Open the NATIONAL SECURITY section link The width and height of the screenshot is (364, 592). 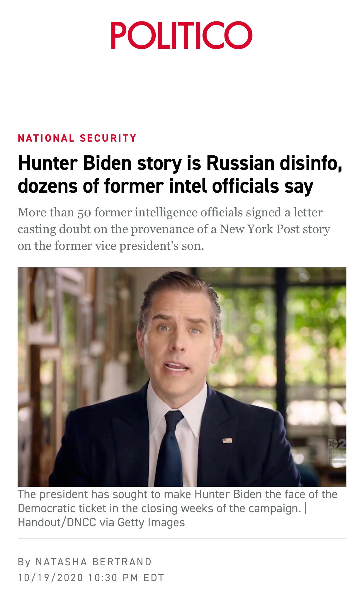click(x=77, y=138)
